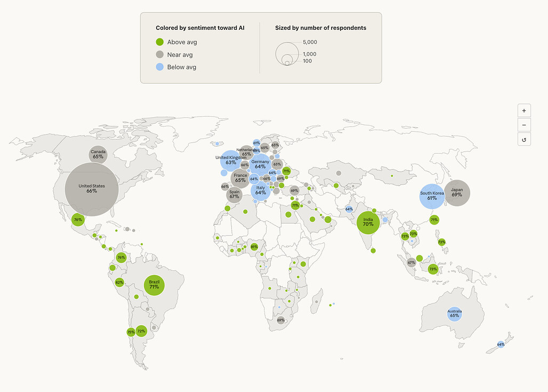Click the New Zealand 64% bubble
The width and height of the screenshot is (548, 392).
[x=501, y=345]
